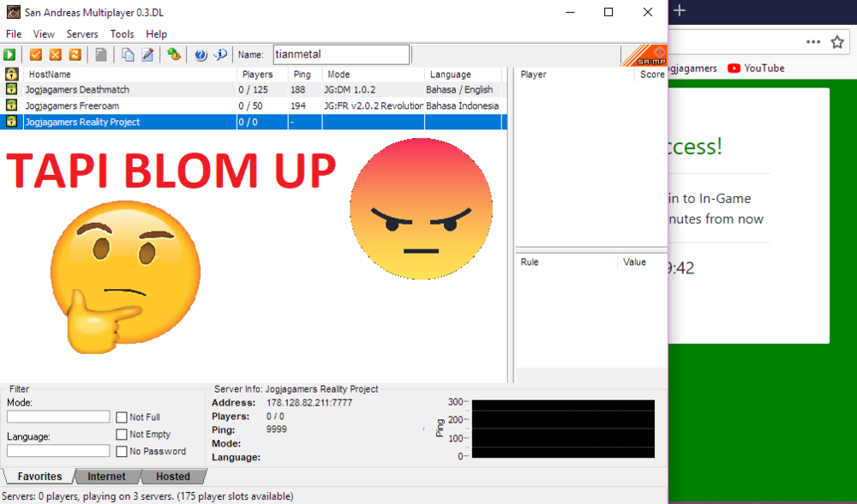The image size is (857, 504).
Task: Click the SA-MP title bar app icon
Action: coord(13,12)
